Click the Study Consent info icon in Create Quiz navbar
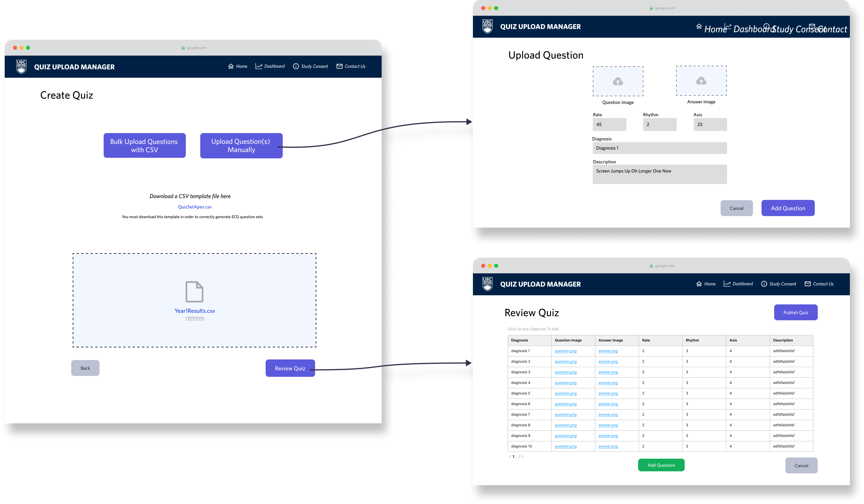This screenshot has width=864, height=504. (296, 66)
